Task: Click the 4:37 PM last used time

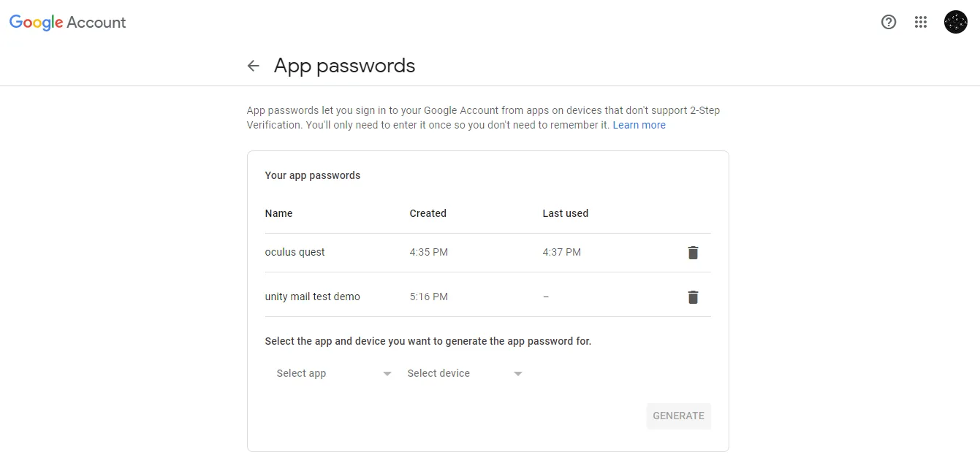Action: tap(561, 252)
